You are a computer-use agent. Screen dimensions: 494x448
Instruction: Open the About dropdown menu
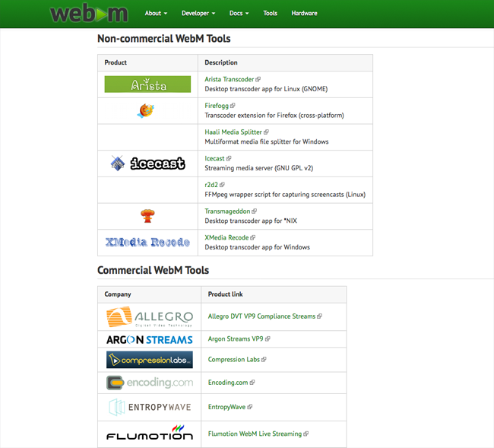point(156,13)
